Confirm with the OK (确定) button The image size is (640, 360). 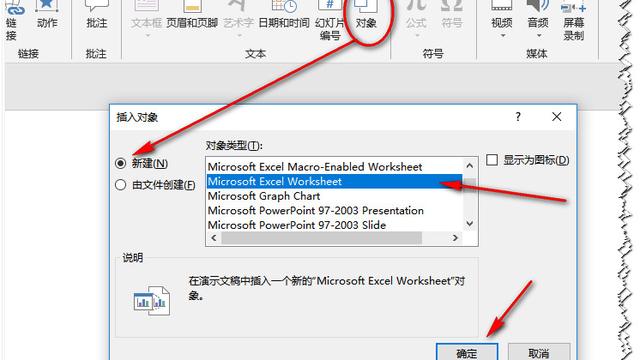[x=467, y=353]
